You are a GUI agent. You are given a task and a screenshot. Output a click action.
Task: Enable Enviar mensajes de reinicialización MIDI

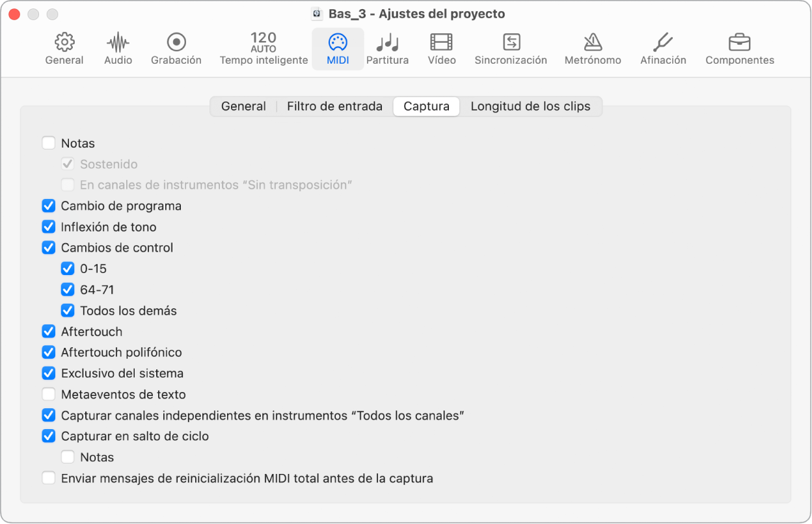coord(49,478)
